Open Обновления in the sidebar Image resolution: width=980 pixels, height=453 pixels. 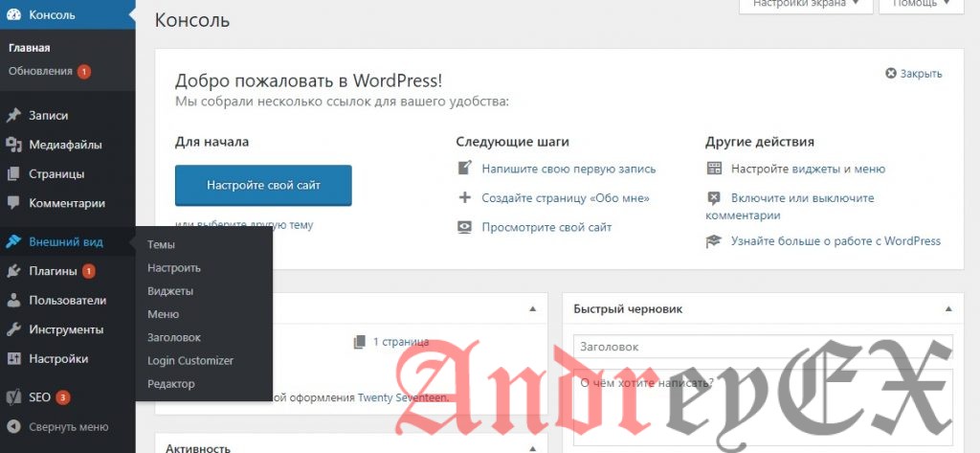(40, 71)
